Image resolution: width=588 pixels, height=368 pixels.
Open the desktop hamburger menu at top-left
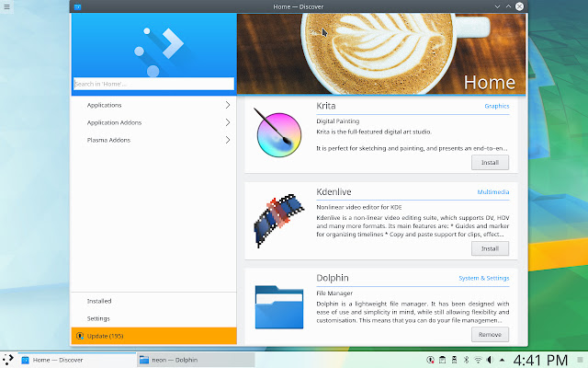coord(6,6)
